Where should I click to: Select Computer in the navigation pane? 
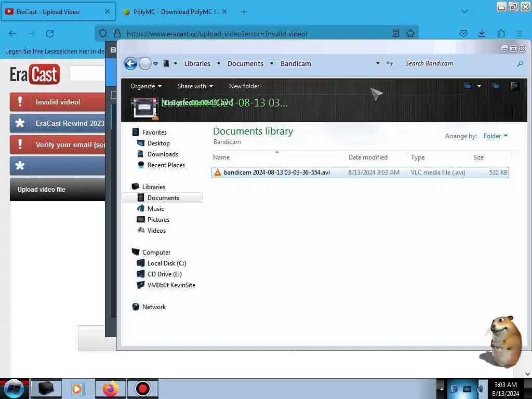(156, 252)
